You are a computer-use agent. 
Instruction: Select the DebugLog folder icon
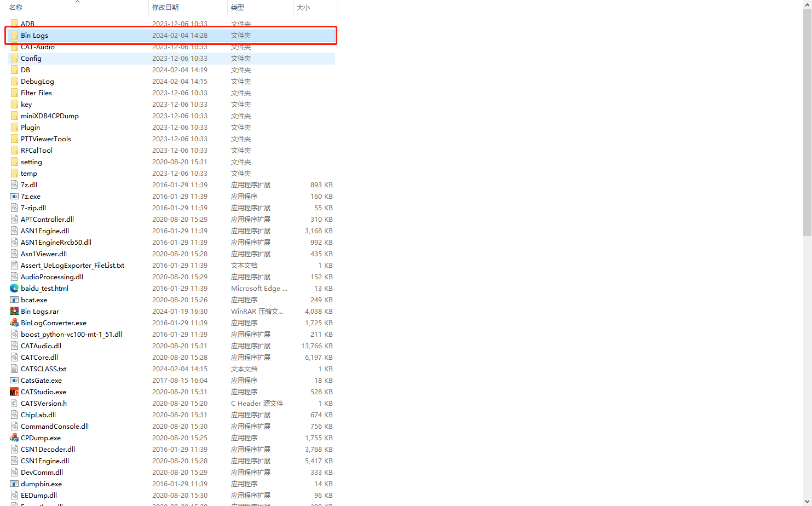(x=14, y=81)
